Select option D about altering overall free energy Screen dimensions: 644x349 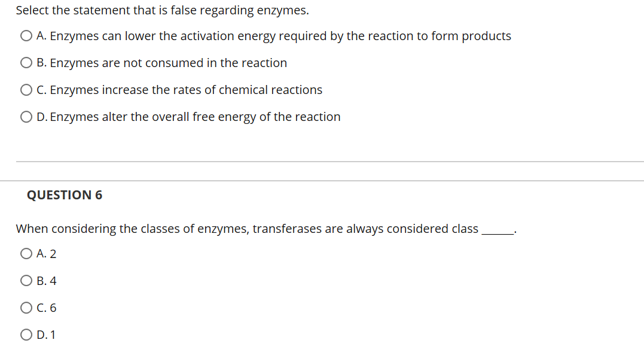(x=26, y=116)
